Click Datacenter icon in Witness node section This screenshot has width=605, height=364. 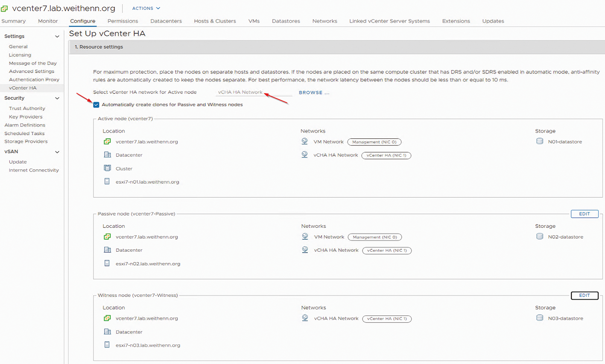(107, 332)
